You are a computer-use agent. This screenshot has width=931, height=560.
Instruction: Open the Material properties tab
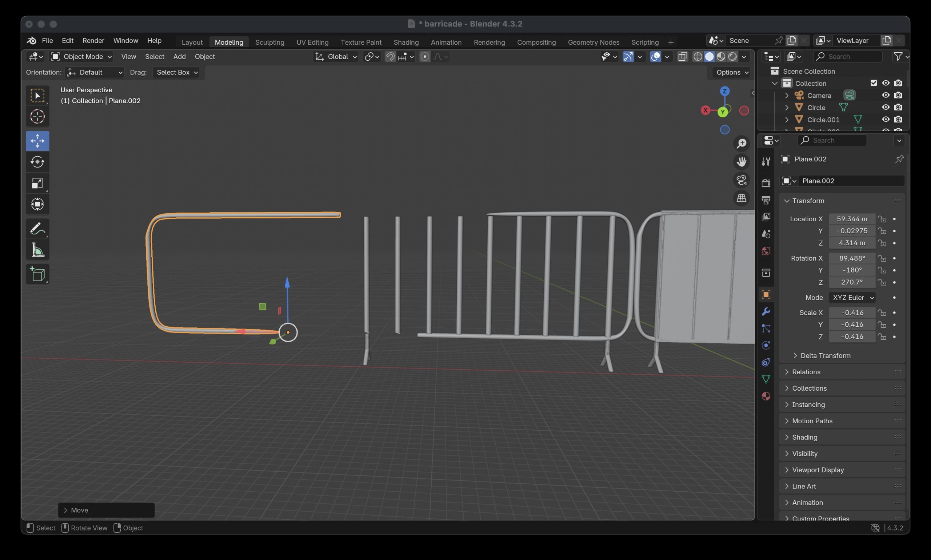pyautogui.click(x=766, y=396)
